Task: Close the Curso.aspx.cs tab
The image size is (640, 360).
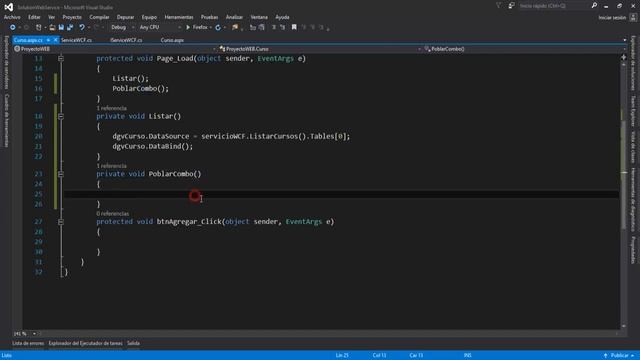Action: click(56, 40)
